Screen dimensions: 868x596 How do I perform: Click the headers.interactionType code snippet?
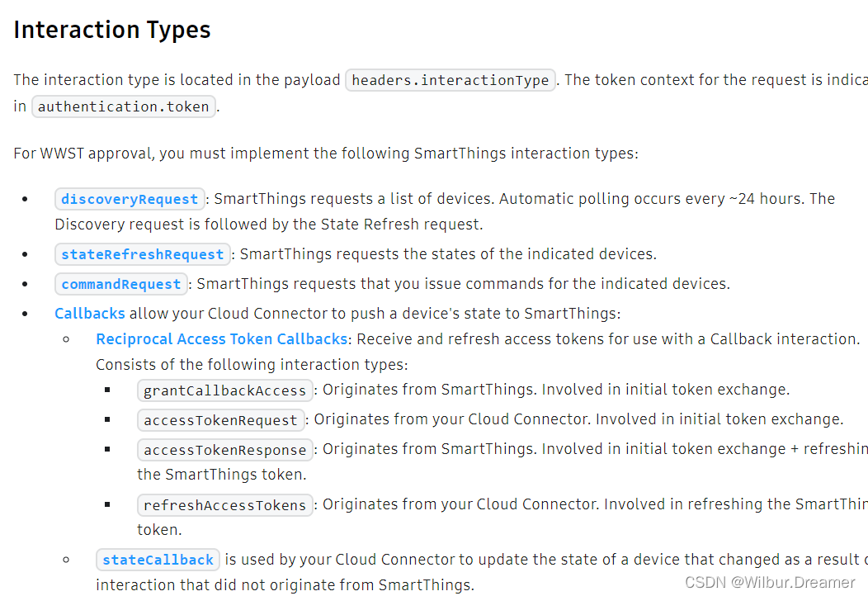(x=450, y=80)
